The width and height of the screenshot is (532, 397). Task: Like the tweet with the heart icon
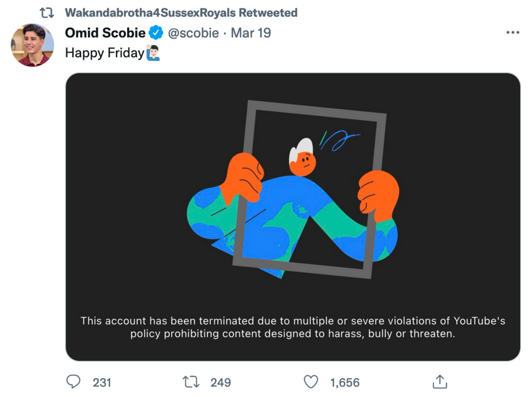310,382
